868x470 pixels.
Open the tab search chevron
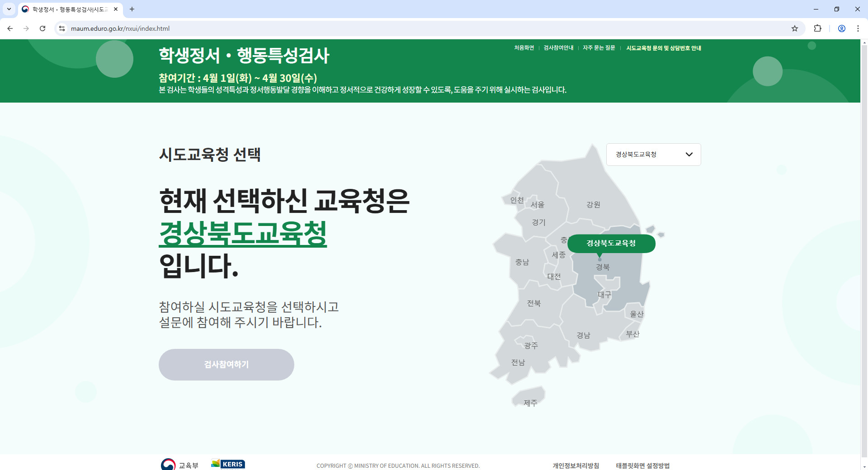click(9, 9)
